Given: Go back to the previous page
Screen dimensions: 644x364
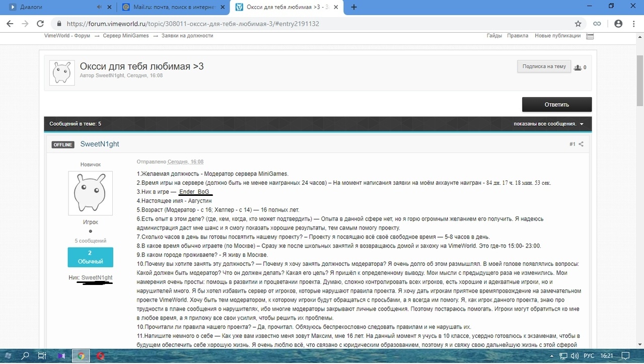Looking at the screenshot, I should (10, 24).
